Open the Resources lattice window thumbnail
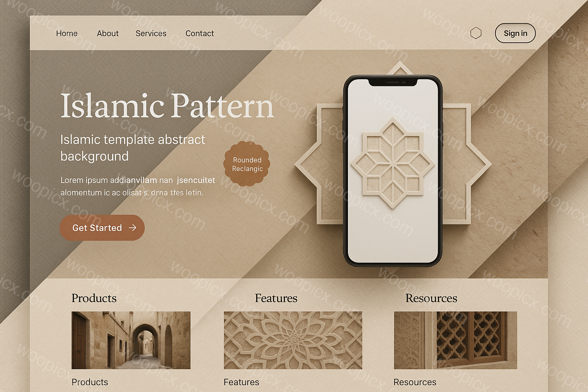 [456, 340]
